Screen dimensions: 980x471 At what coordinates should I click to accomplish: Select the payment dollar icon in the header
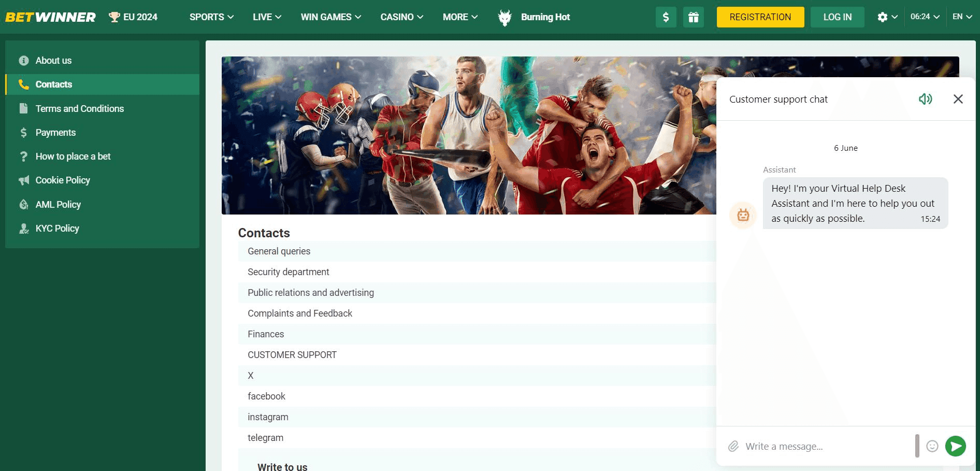666,17
